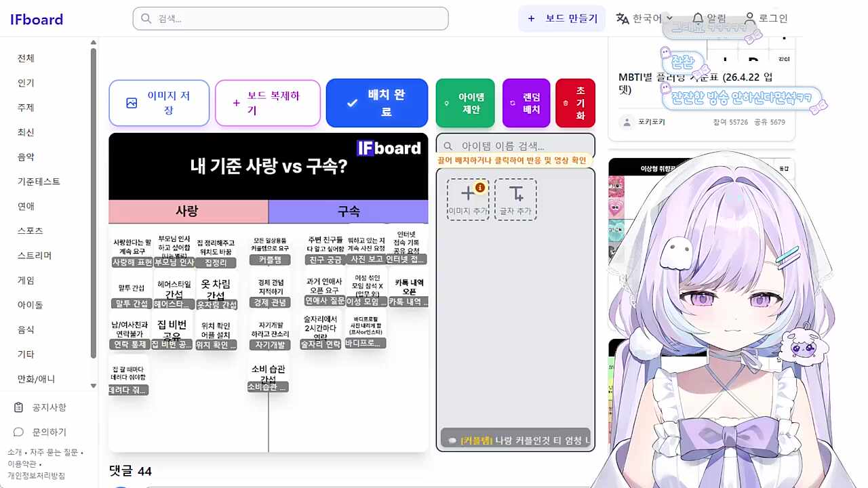Click the orange info badge on 이미지 추가
The image size is (868, 488).
480,188
